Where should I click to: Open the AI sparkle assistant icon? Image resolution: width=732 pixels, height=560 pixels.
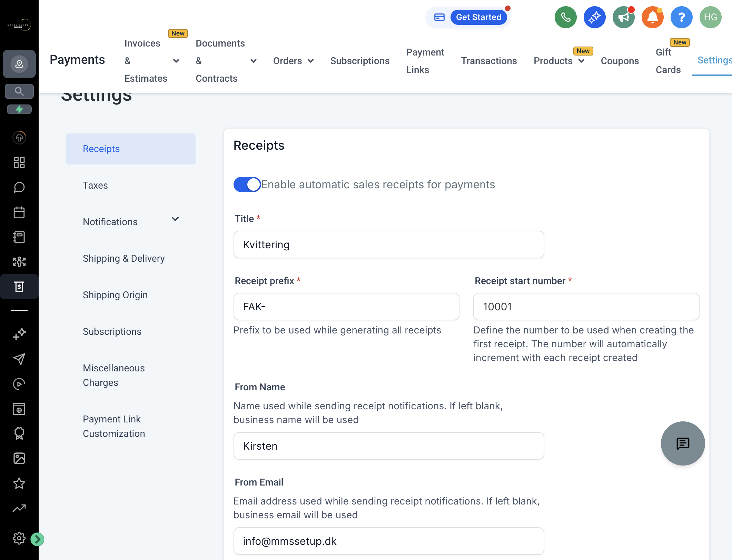pyautogui.click(x=594, y=17)
